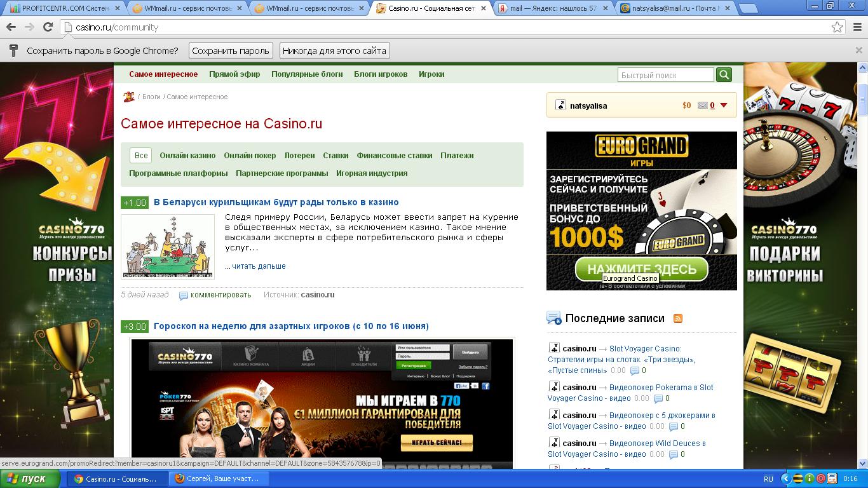Close the Casino.ru tab

[483, 8]
